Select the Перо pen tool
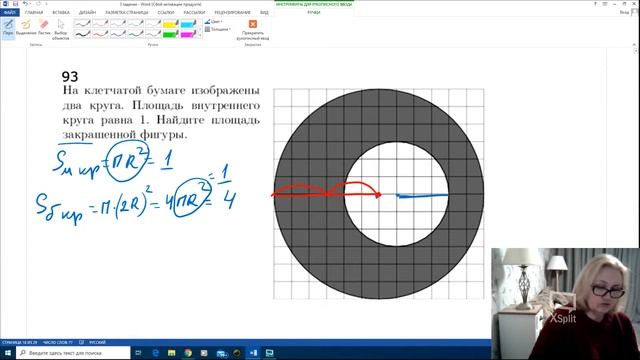640x360 pixels. (x=8, y=28)
